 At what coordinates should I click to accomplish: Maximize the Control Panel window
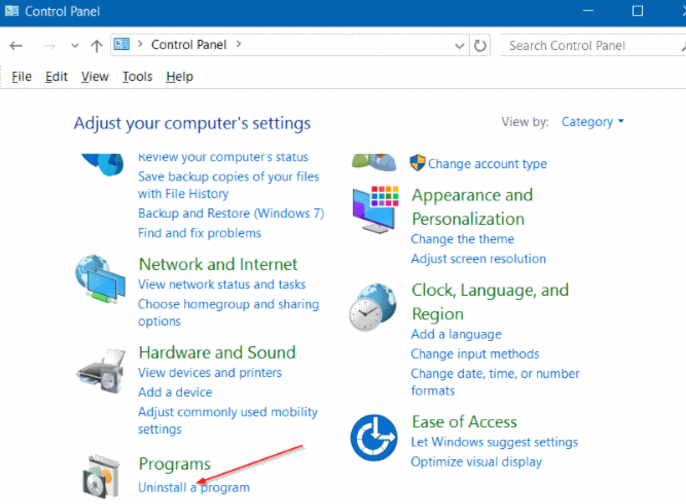click(x=637, y=10)
